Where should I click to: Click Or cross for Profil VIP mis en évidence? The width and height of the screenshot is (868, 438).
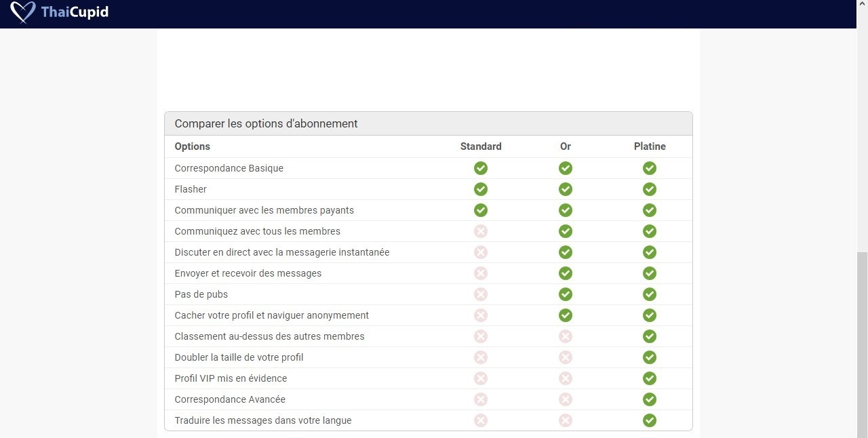coord(566,378)
